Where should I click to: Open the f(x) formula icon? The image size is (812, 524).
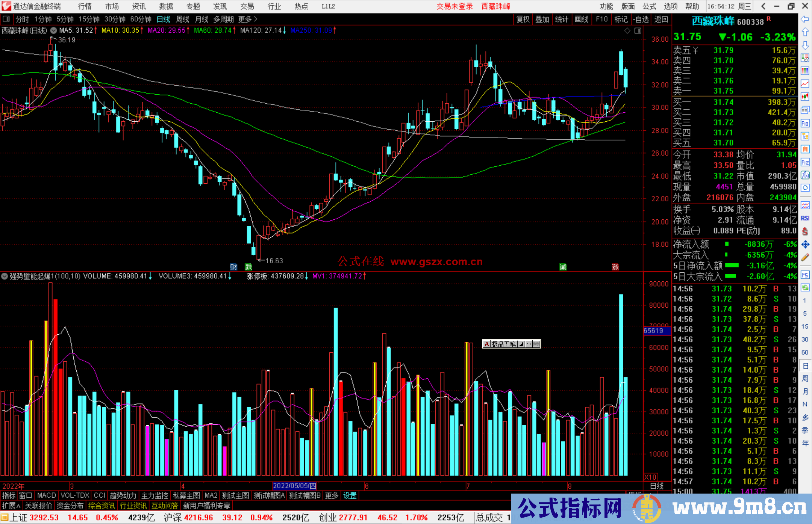[805, 175]
